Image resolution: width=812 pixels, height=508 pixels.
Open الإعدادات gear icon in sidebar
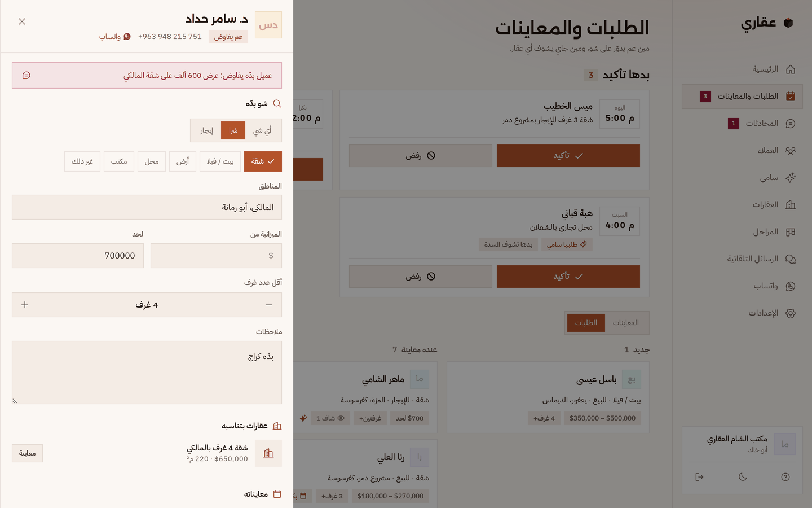point(791,313)
